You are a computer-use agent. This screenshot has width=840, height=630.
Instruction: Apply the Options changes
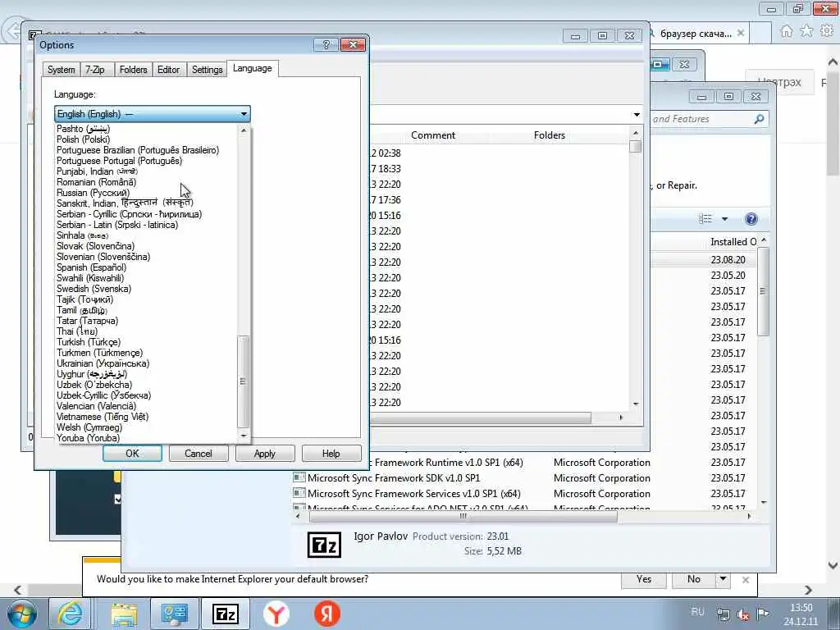pyautogui.click(x=265, y=454)
